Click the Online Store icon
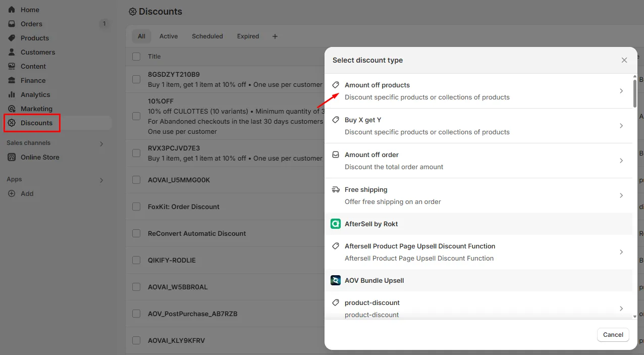 12,157
